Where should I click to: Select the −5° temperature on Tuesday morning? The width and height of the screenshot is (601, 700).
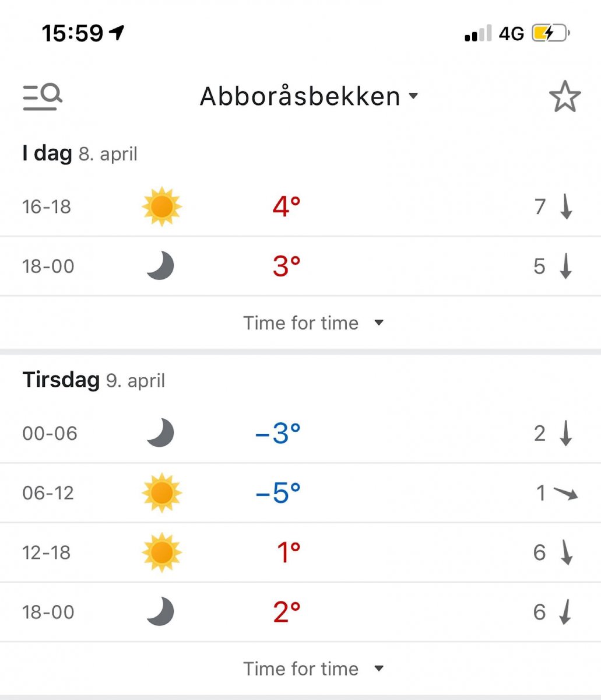click(278, 493)
